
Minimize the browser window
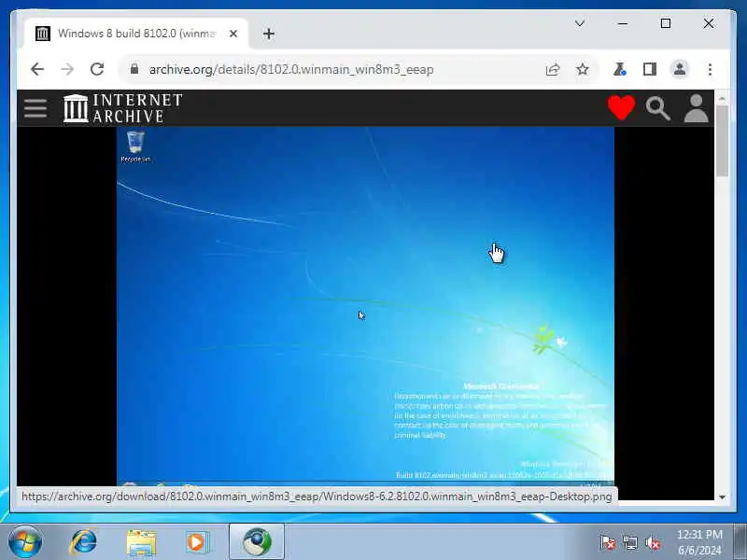(x=623, y=23)
